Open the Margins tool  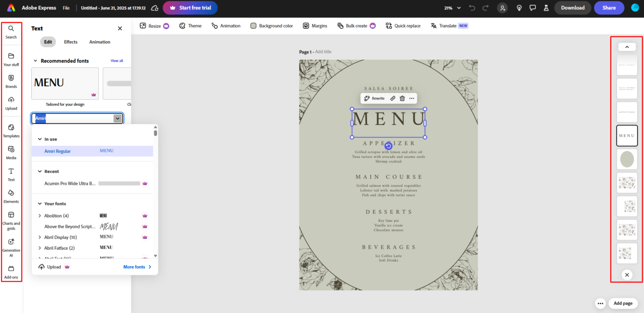315,25
